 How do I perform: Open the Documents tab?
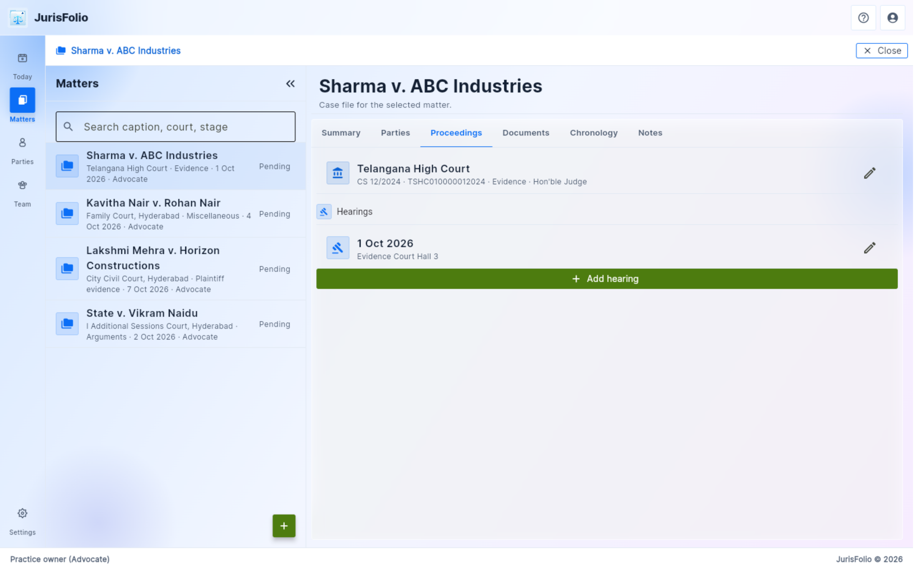(526, 133)
